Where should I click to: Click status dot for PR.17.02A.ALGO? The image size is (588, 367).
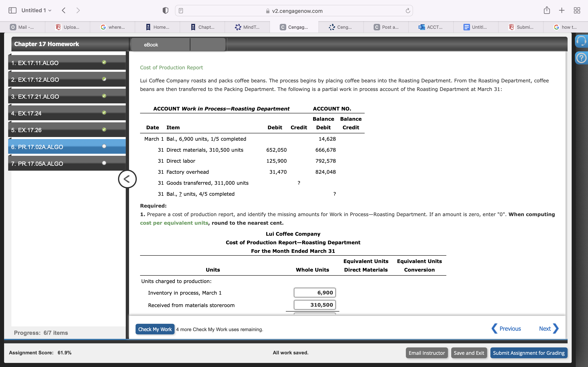point(104,146)
